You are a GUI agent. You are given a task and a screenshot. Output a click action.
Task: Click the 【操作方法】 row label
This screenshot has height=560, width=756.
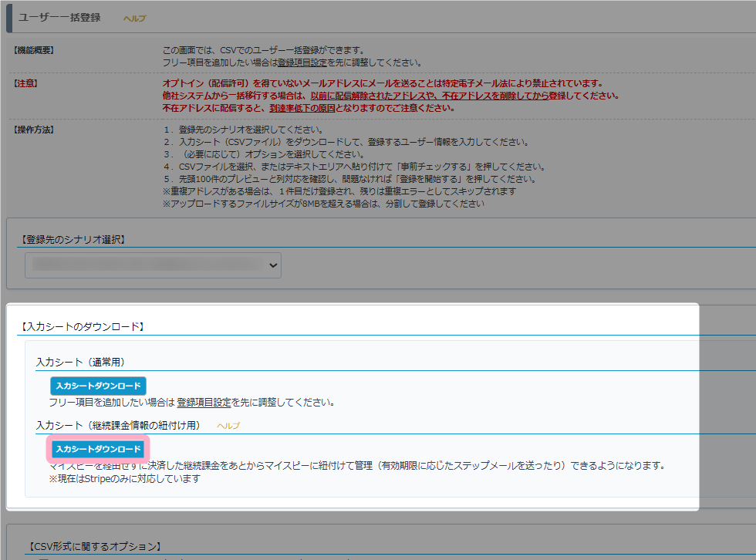34,129
